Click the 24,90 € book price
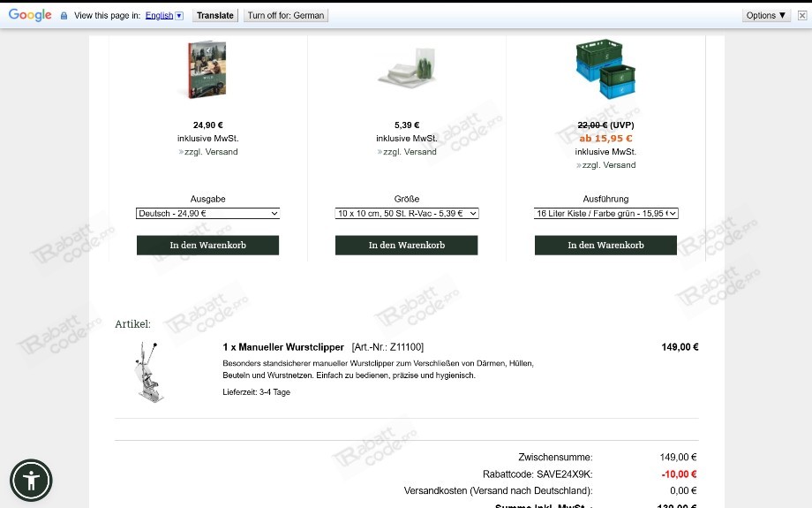This screenshot has height=508, width=812. [208, 125]
